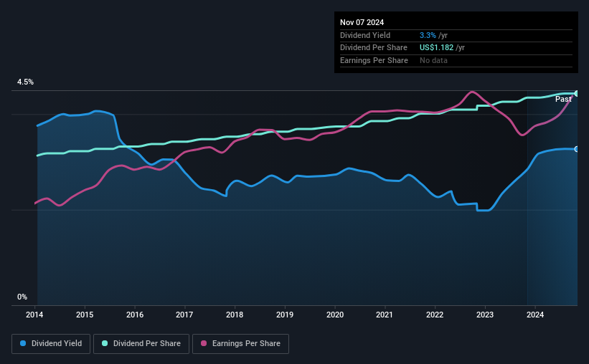Select the 2018 x-axis label
The image size is (589, 364).
[x=235, y=315]
